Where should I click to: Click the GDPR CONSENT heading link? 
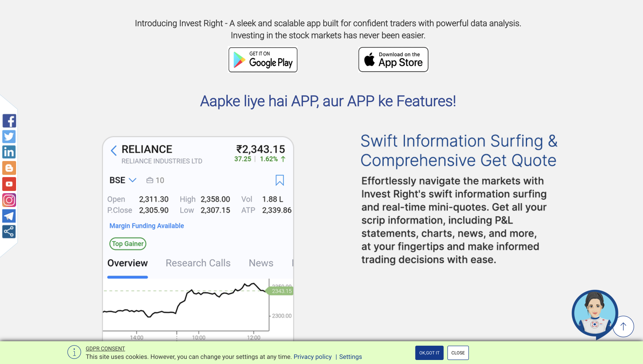click(105, 348)
